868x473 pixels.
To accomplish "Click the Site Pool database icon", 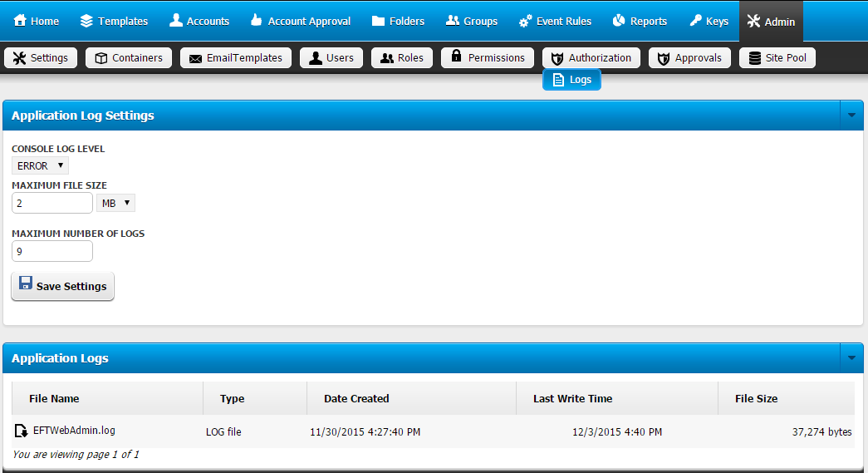I will pos(754,58).
